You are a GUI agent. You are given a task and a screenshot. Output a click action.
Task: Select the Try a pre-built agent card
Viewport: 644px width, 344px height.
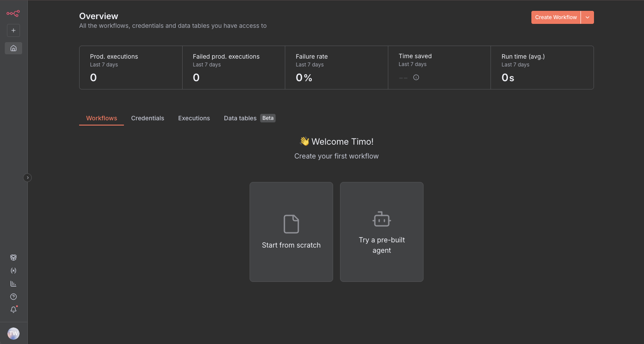382,232
